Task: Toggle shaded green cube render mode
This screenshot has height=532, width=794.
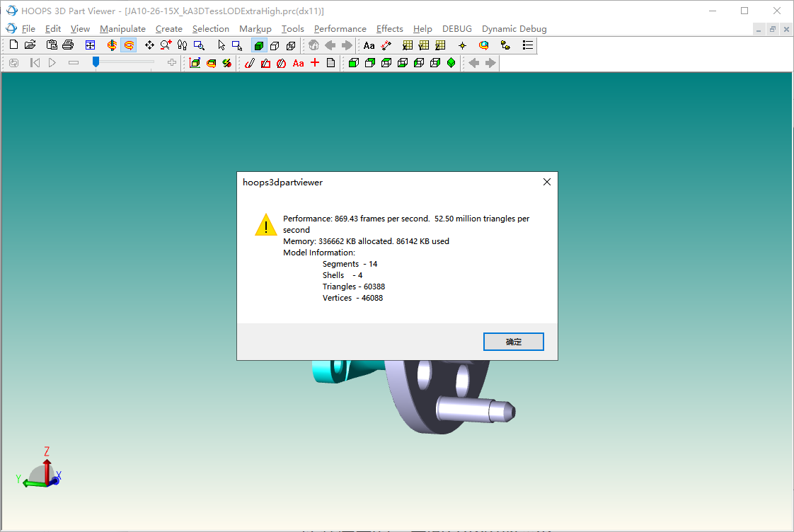Action: [259, 45]
